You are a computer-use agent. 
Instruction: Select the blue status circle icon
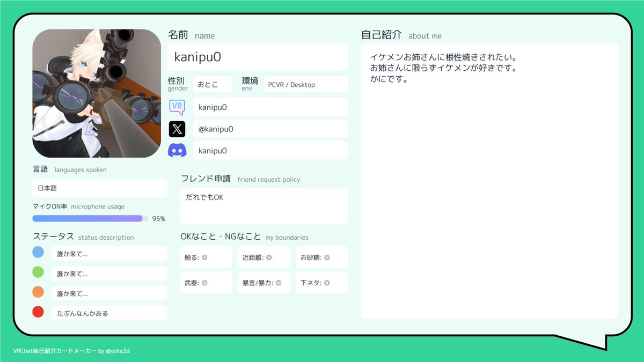coord(38,253)
